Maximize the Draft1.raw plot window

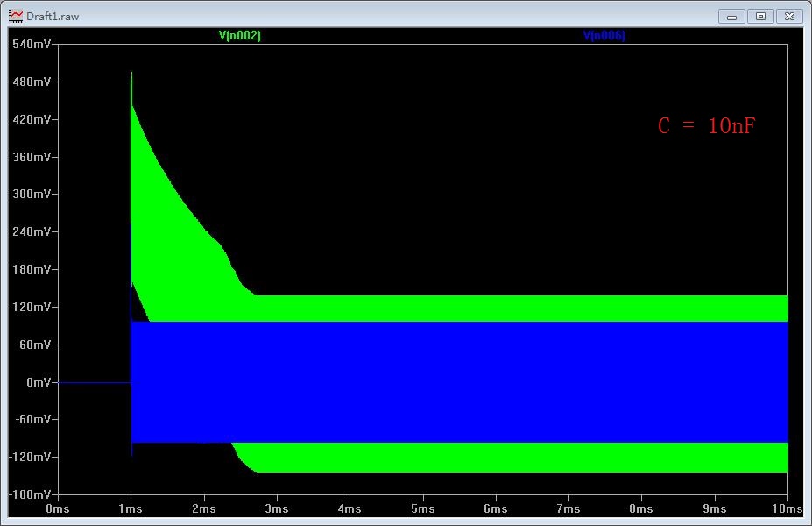coord(760,17)
